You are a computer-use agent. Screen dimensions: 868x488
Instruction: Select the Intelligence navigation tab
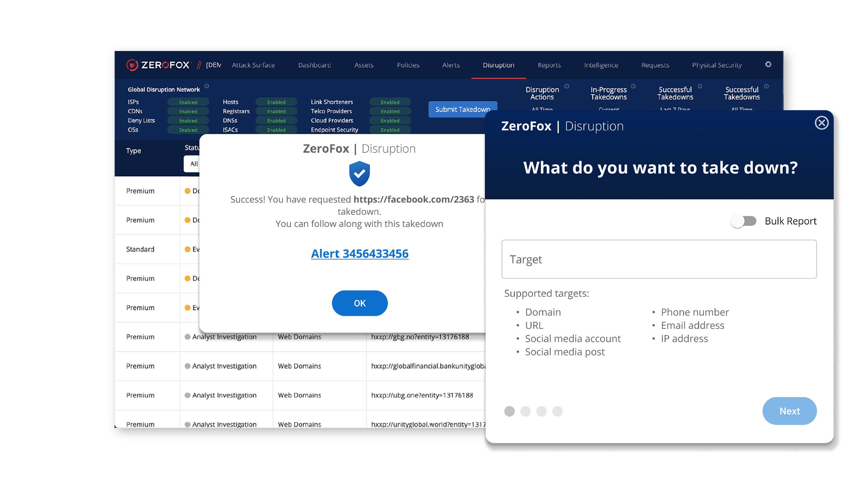(x=601, y=64)
